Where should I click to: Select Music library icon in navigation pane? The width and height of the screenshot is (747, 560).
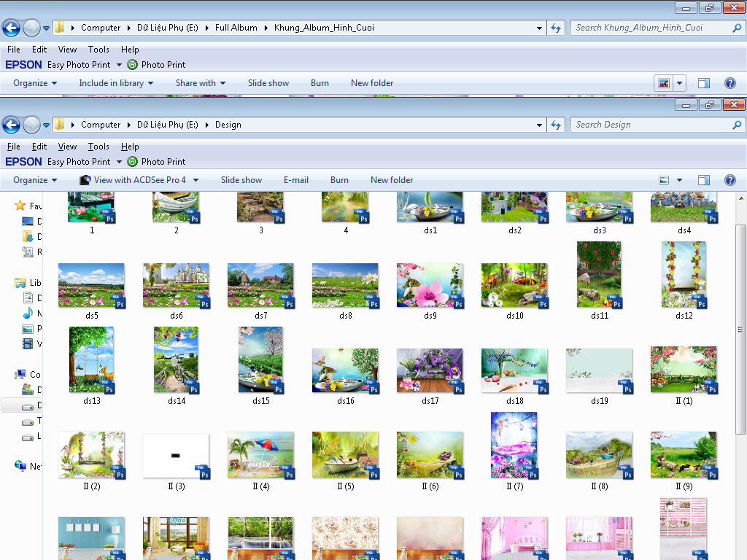pyautogui.click(x=28, y=313)
